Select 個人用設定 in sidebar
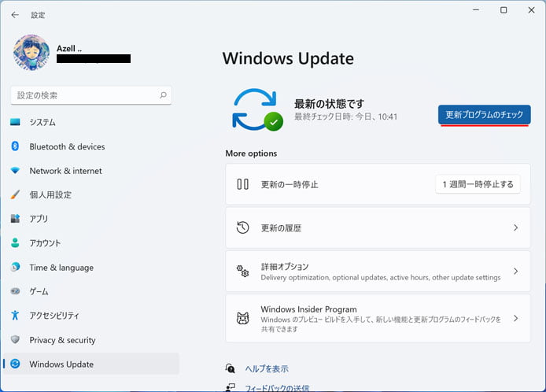The image size is (546, 392). 91,194
